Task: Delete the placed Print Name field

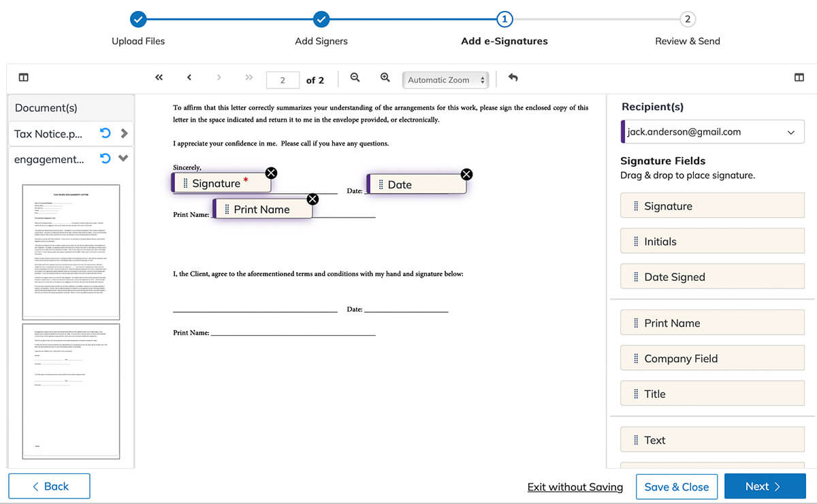Action: point(313,199)
